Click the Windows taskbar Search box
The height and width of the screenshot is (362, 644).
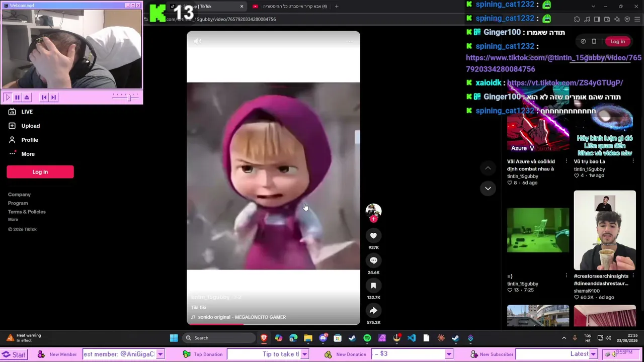click(x=219, y=338)
